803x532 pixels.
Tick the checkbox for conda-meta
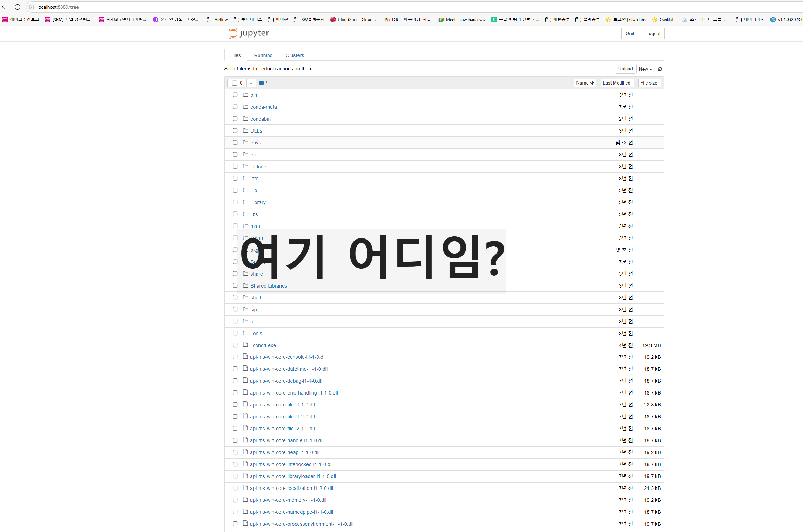(x=235, y=107)
